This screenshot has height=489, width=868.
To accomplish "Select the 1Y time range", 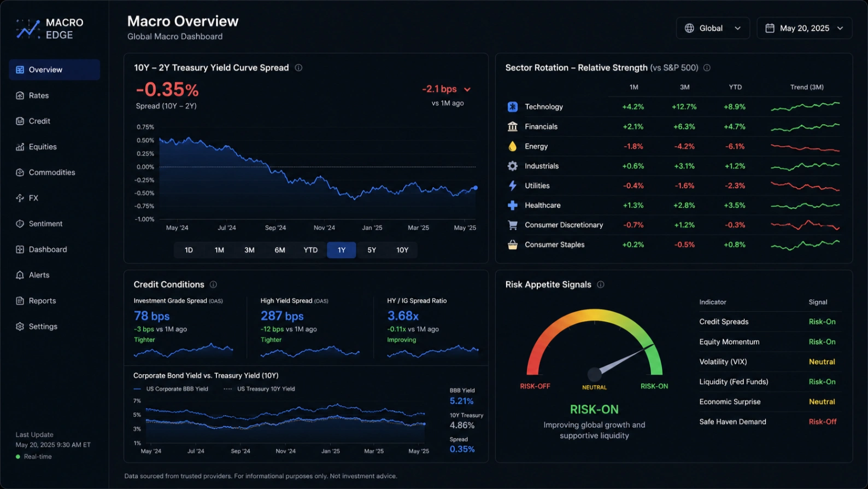I will click(342, 250).
